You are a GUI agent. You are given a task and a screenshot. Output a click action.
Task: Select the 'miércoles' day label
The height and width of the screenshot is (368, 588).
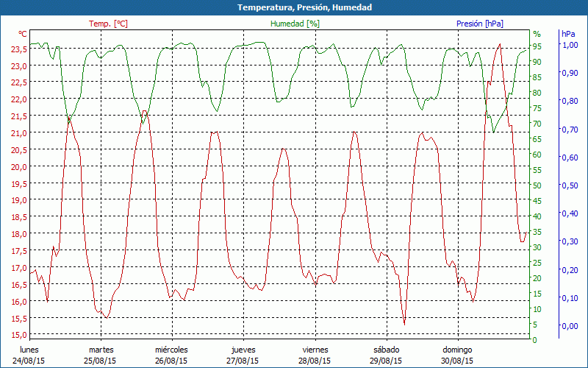(171, 350)
